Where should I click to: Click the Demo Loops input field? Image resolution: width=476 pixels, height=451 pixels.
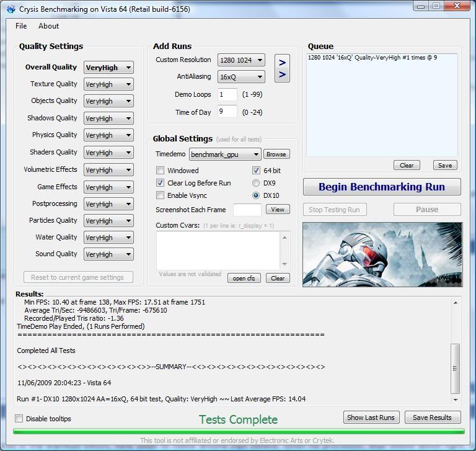tap(227, 95)
